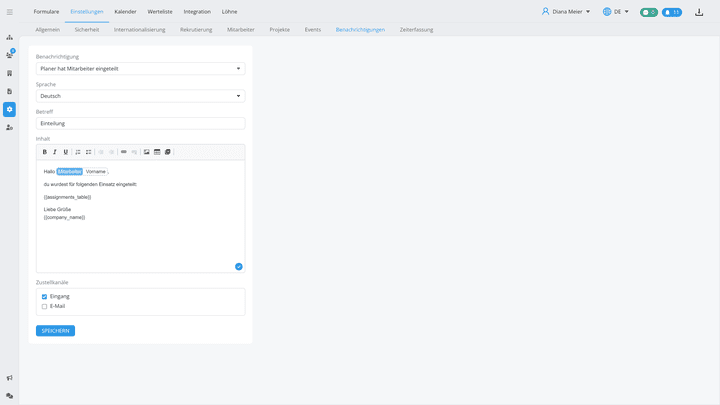Open the notifications bell badge
Viewport: 720px width, 405px height.
pos(672,12)
